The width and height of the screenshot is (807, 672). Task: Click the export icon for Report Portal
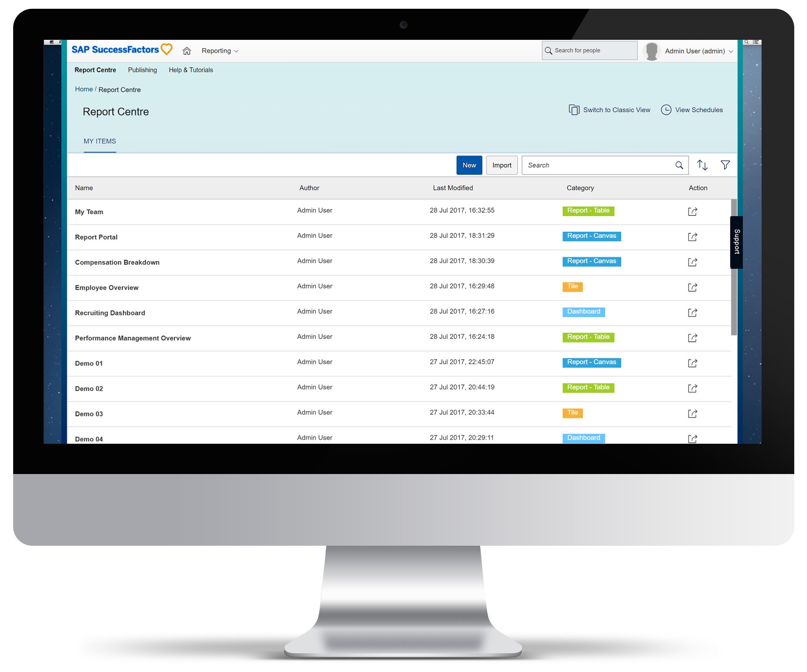693,237
